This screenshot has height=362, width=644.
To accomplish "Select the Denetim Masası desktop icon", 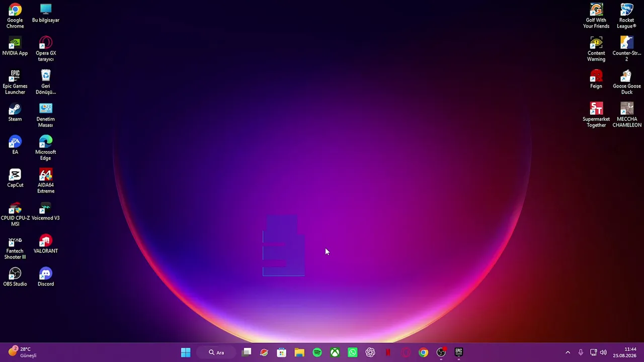I will click(x=46, y=115).
